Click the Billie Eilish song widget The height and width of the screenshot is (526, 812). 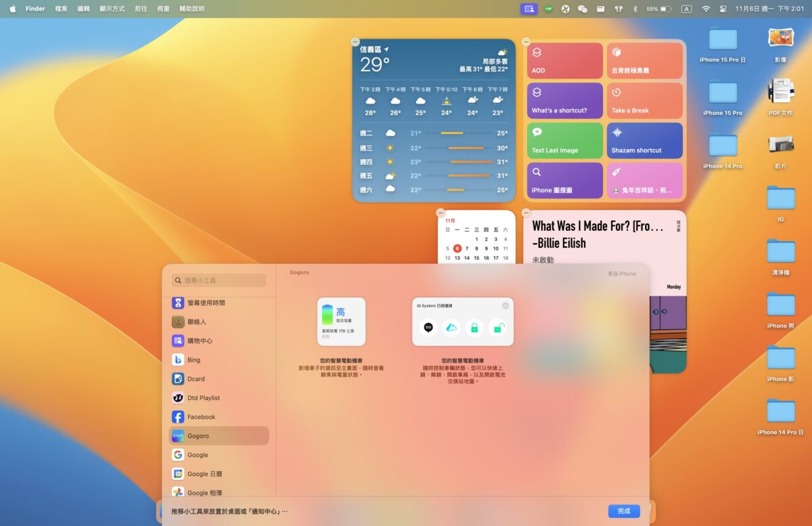(605, 291)
